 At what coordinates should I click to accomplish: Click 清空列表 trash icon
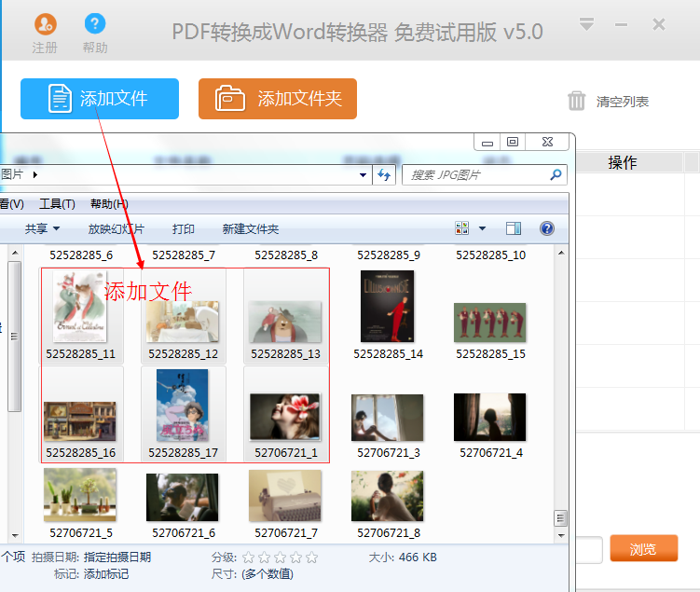(576, 101)
